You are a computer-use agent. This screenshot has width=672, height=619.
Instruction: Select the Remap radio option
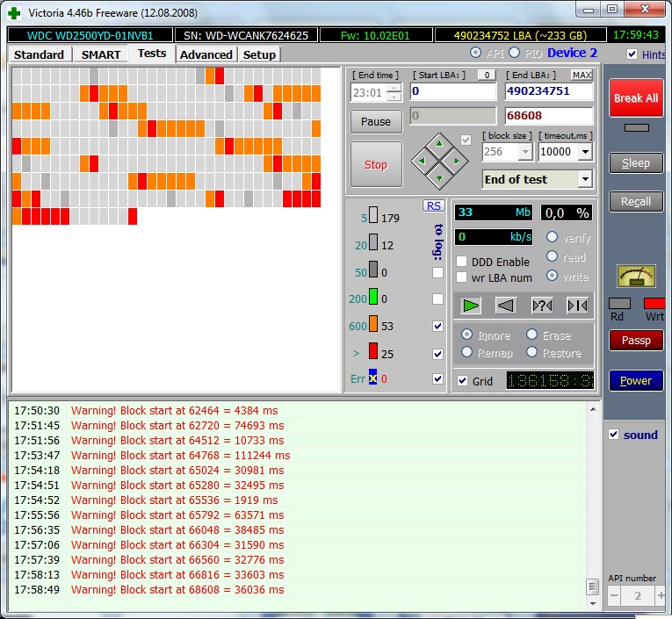[x=468, y=352]
